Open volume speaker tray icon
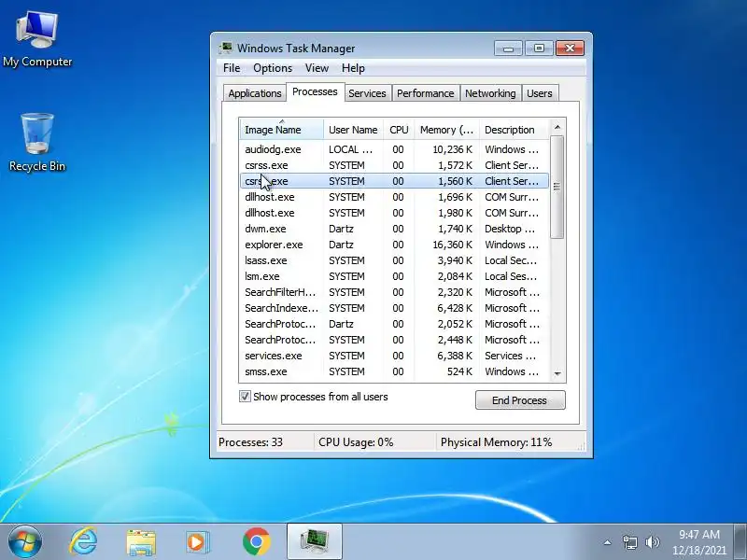 point(652,542)
